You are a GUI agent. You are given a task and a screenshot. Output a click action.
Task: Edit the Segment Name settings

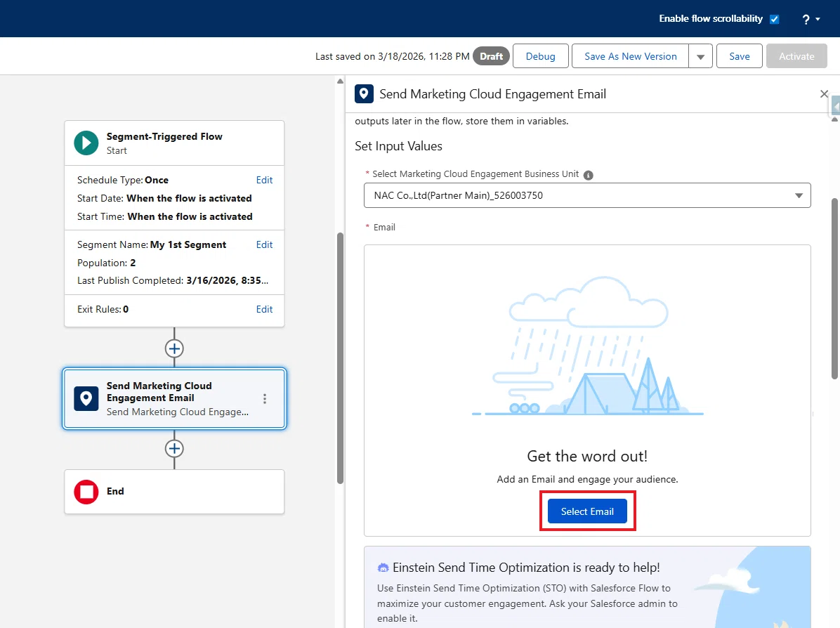point(264,244)
